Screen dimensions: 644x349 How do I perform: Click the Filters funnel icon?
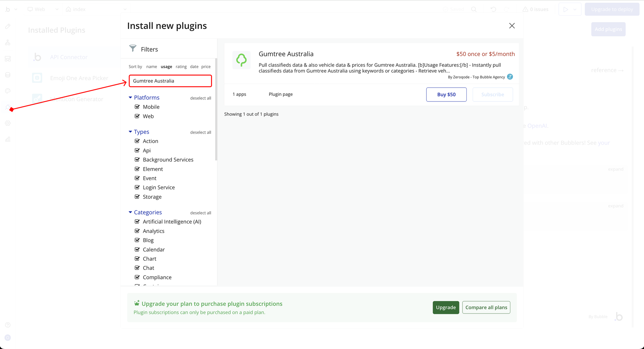point(133,48)
